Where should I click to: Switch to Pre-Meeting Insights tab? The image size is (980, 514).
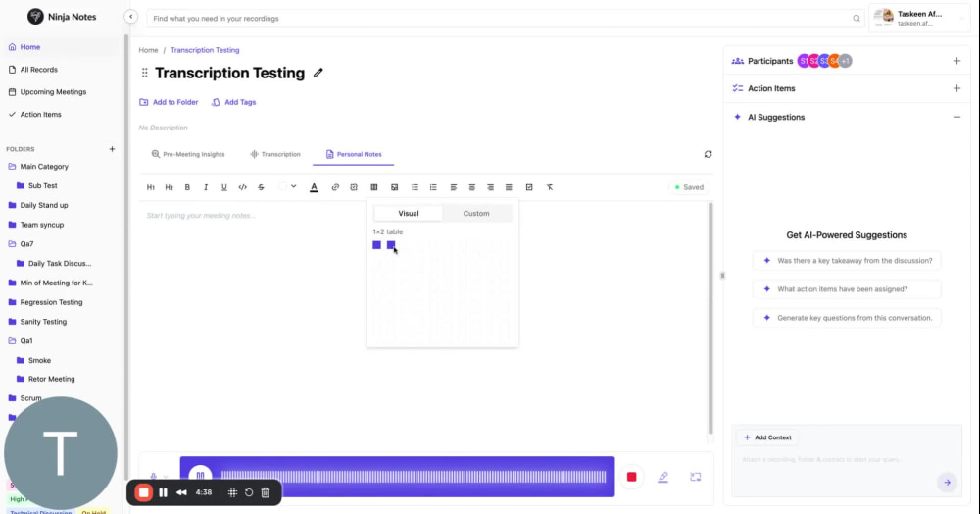[188, 154]
